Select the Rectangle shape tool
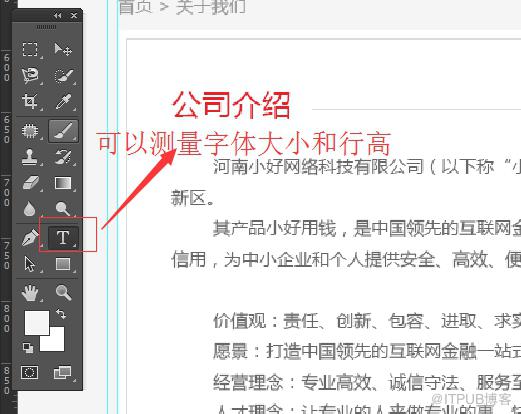This screenshot has height=414, width=521. 63,264
